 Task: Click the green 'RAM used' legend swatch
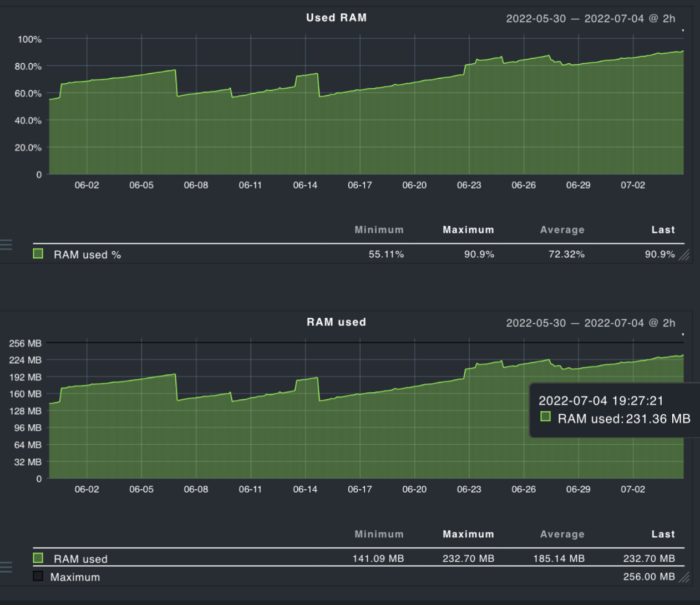pos(38,558)
